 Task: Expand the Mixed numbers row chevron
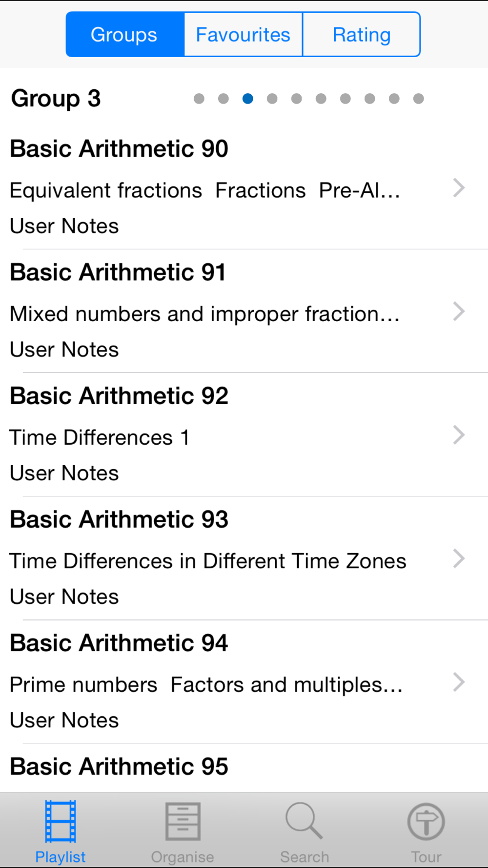tap(459, 311)
